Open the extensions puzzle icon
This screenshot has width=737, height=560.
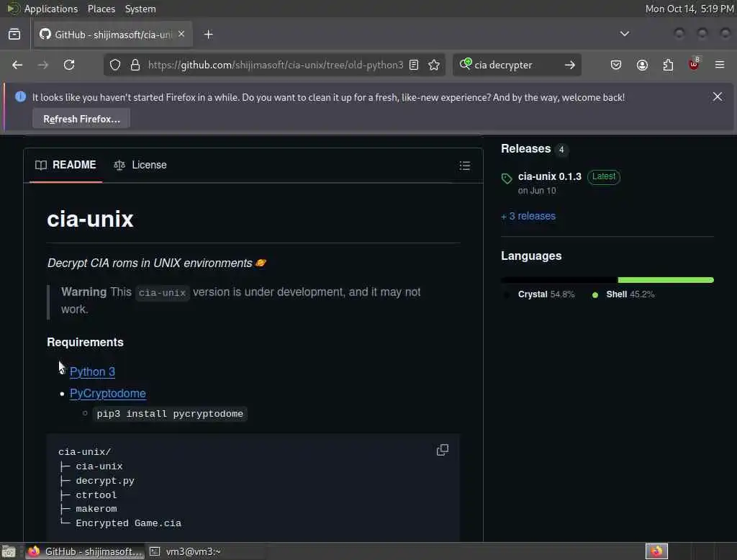point(668,65)
